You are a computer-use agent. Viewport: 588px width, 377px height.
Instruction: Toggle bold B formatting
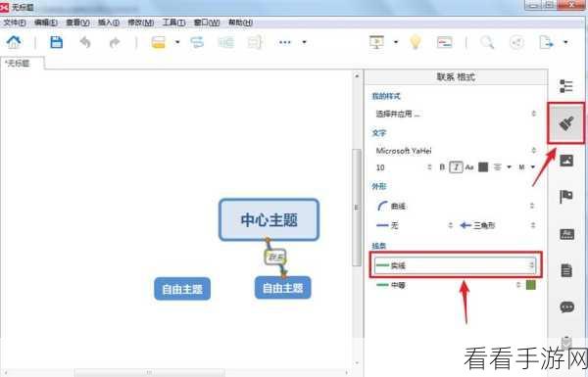[x=442, y=167]
